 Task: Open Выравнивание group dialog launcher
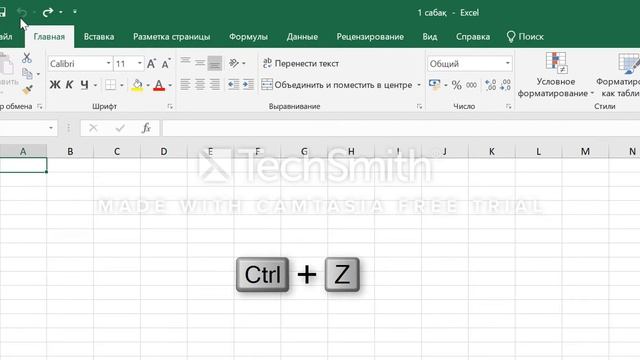[x=419, y=107]
